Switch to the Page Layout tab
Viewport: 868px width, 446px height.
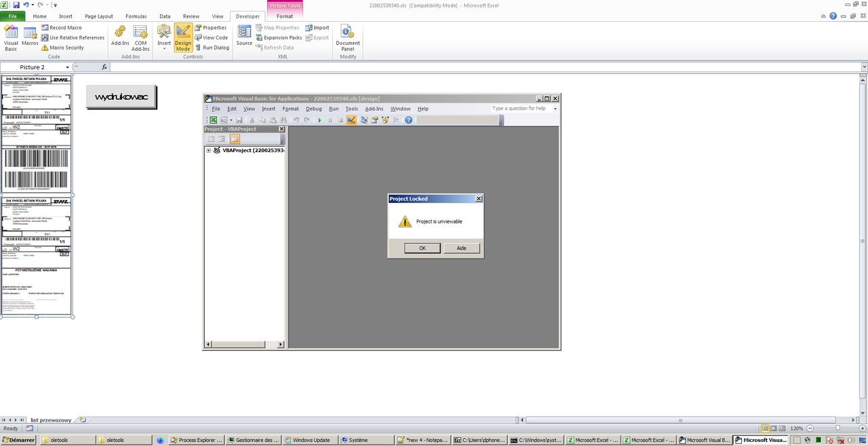pos(99,16)
